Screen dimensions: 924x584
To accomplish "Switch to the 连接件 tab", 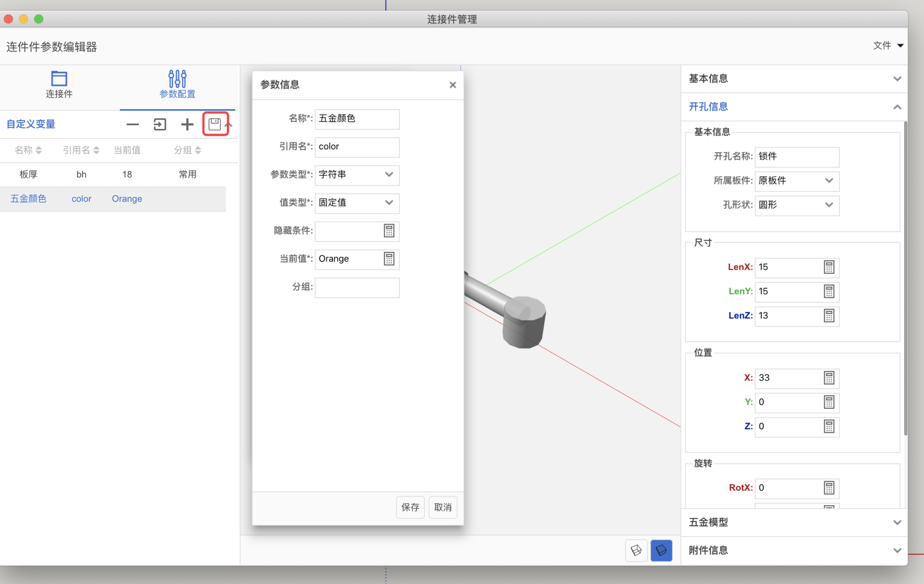I will click(59, 85).
